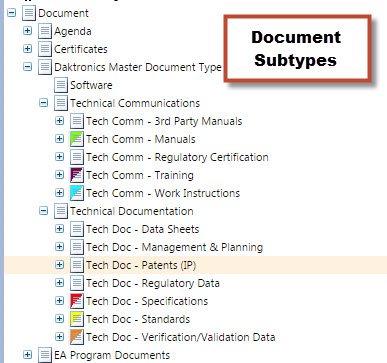Click the Management & Planning document icon
Viewport: 387px width, 363px height.
point(77,247)
